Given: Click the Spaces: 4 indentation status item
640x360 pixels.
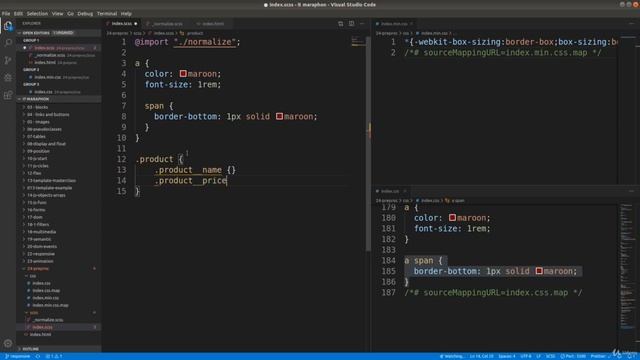Looking at the screenshot, I should pos(507,356).
